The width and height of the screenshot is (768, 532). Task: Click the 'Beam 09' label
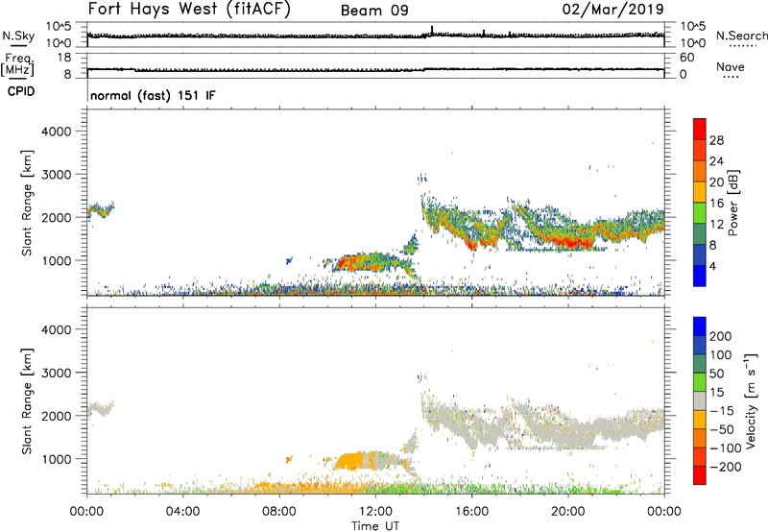point(374,11)
